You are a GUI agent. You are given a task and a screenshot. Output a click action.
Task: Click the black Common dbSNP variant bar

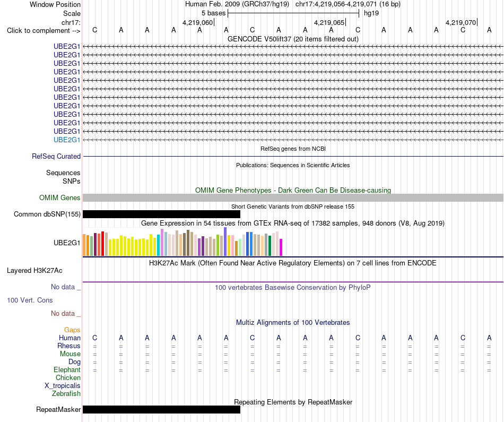161,214
